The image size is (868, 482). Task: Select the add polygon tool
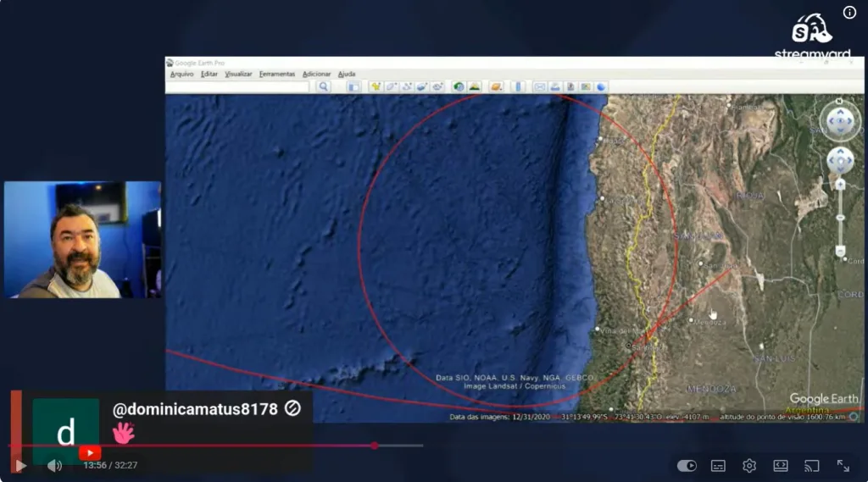pos(392,87)
